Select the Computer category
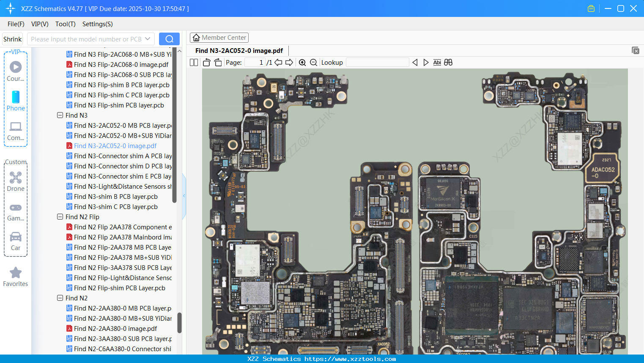Screen dimensions: 644x363 point(16,131)
